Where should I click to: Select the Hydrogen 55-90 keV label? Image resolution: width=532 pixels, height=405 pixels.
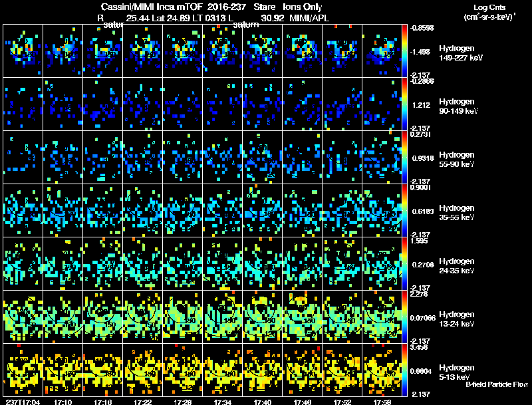pyautogui.click(x=457, y=160)
